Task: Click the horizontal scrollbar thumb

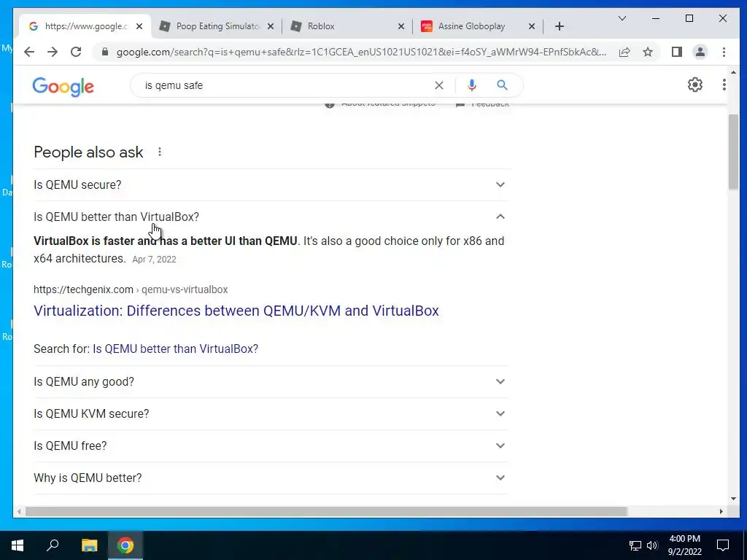Action: (x=326, y=511)
